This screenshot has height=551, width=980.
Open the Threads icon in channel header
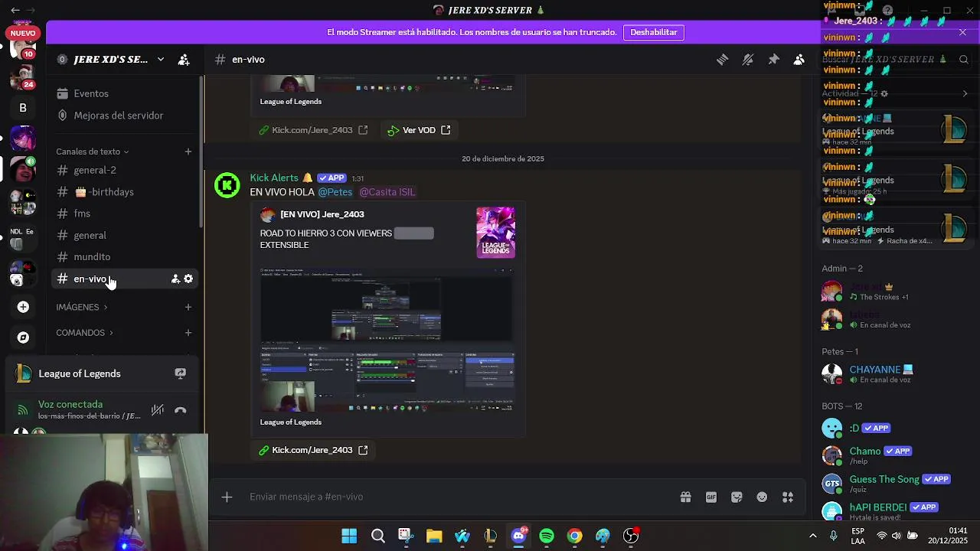(722, 60)
